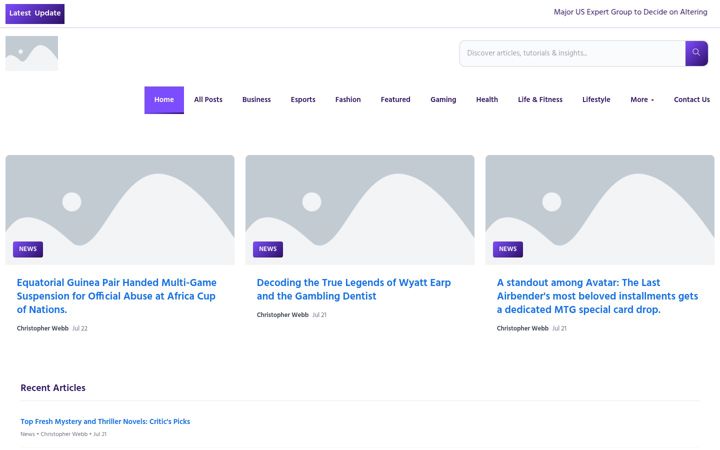Open the Health category

[487, 100]
